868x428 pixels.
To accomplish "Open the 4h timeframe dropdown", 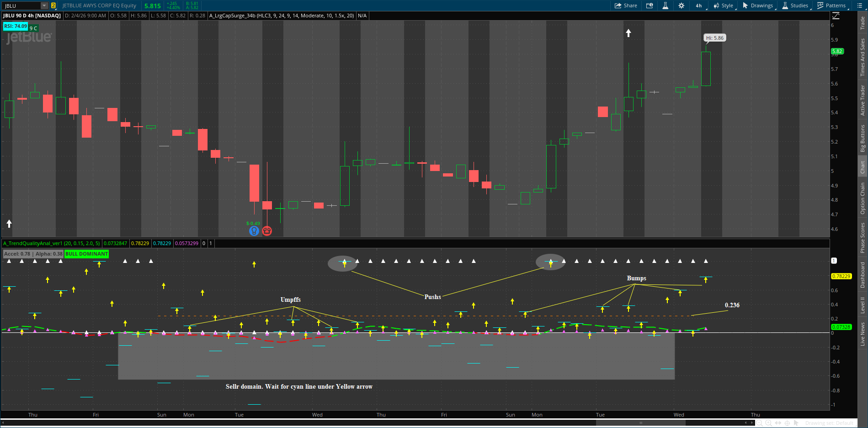I will point(699,5).
